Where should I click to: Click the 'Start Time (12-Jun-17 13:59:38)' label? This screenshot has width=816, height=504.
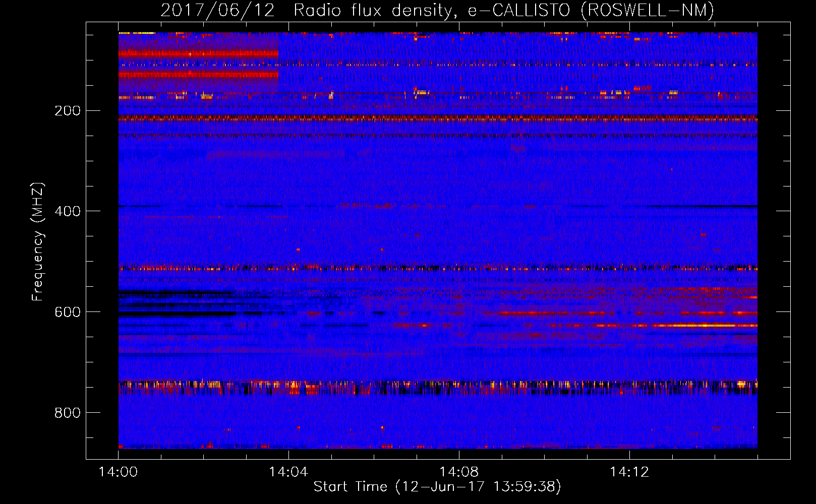click(437, 487)
